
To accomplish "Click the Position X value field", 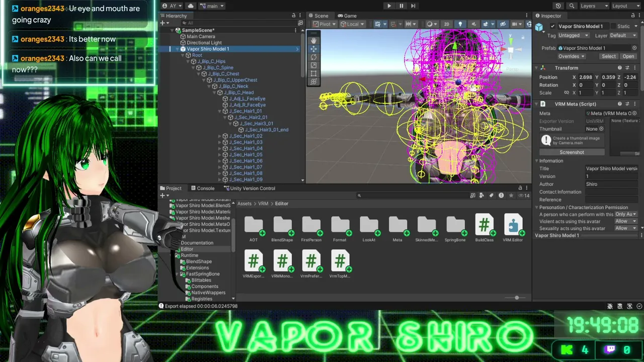I will [x=586, y=77].
